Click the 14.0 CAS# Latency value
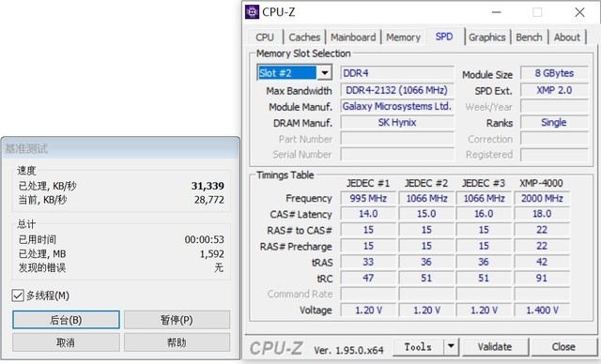The width and height of the screenshot is (601, 364). [x=368, y=214]
